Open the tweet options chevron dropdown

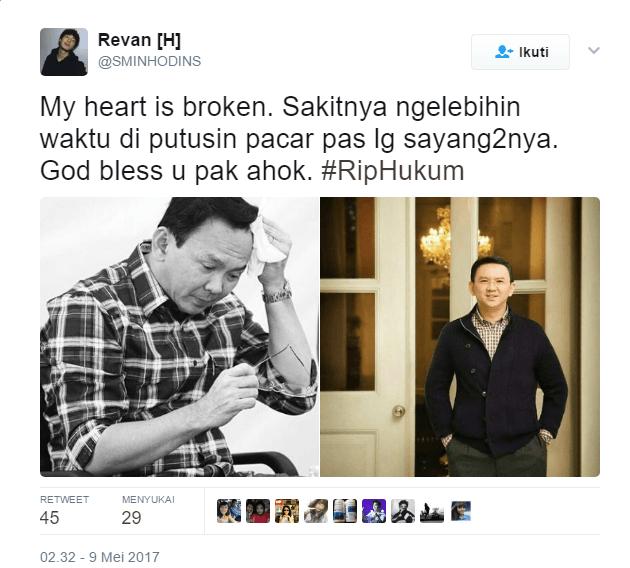pos(593,51)
